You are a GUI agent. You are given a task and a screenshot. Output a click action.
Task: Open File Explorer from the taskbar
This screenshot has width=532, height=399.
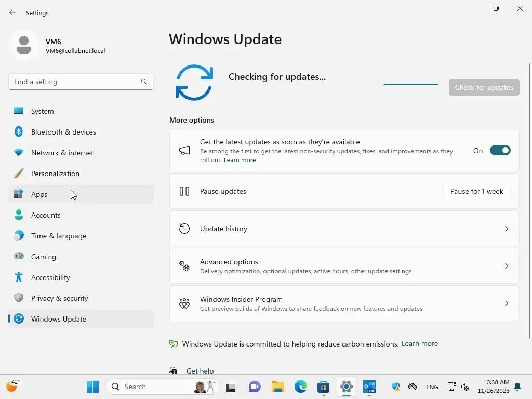277,387
